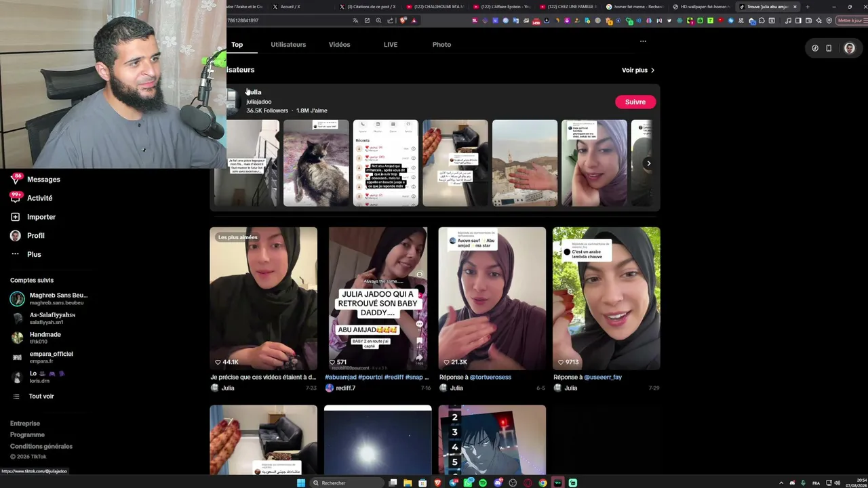Expand users list with Voir plus

click(x=638, y=70)
